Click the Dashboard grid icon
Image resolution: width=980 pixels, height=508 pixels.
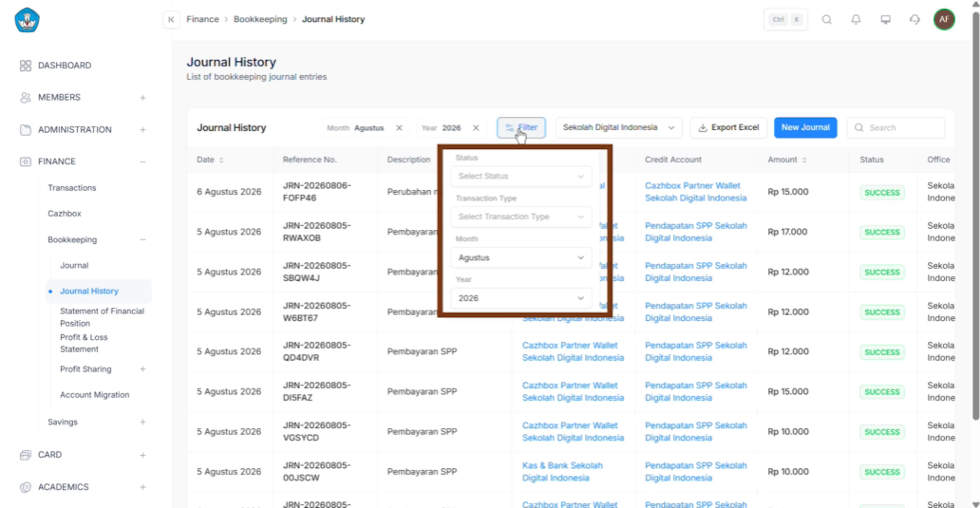[26, 65]
